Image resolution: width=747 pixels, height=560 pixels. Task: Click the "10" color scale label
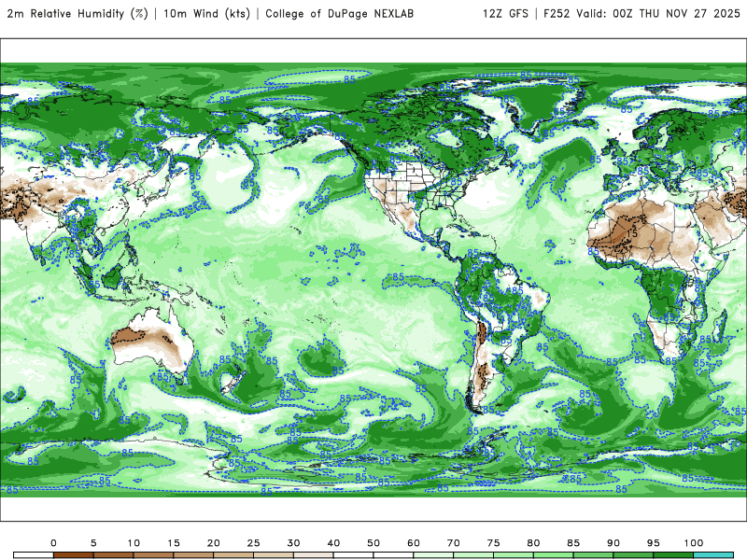click(134, 543)
